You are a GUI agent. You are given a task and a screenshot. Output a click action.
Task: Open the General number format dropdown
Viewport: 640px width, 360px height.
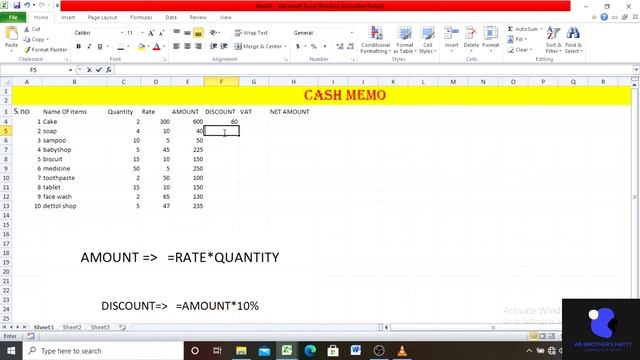click(x=351, y=33)
